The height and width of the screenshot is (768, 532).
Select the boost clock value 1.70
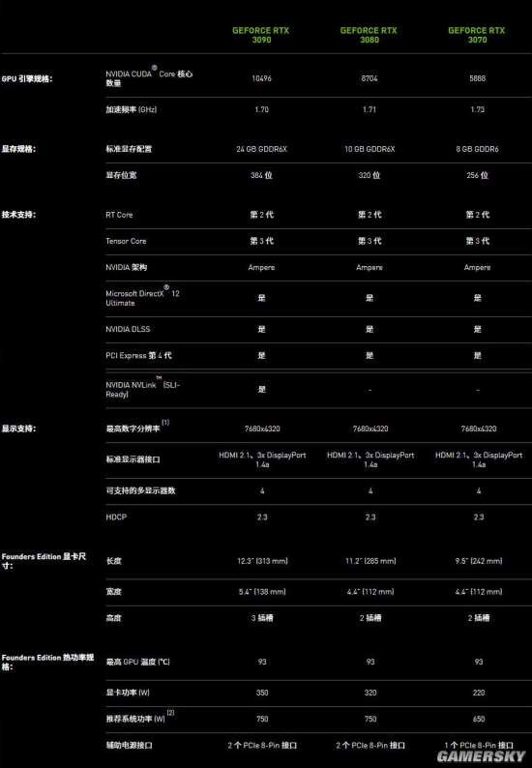point(261,109)
